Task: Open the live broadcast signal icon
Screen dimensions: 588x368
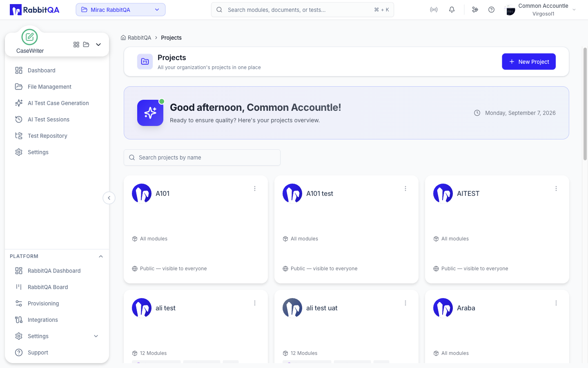Action: tap(434, 10)
